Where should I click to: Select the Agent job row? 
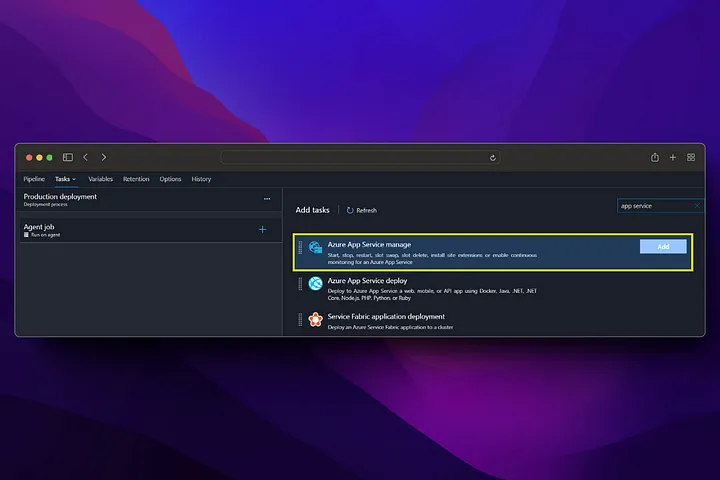[x=149, y=230]
